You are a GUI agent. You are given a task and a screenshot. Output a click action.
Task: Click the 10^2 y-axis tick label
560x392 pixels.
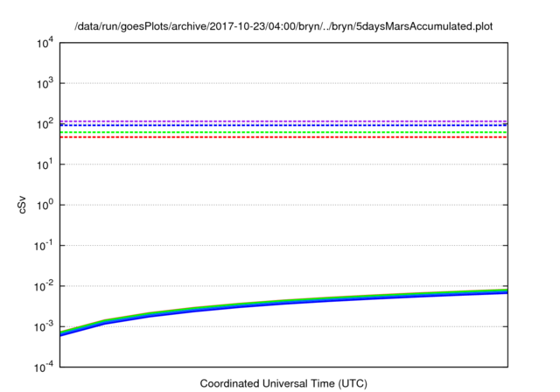coord(45,124)
